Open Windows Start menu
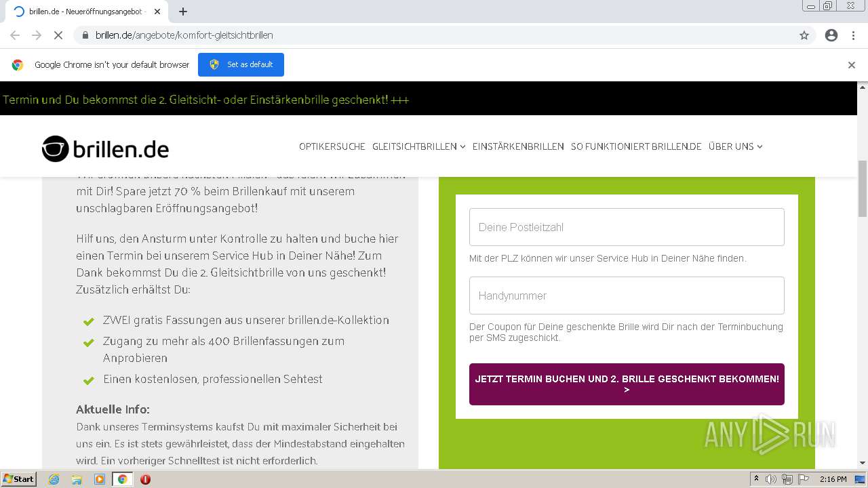This screenshot has width=868, height=488. coord(18,479)
